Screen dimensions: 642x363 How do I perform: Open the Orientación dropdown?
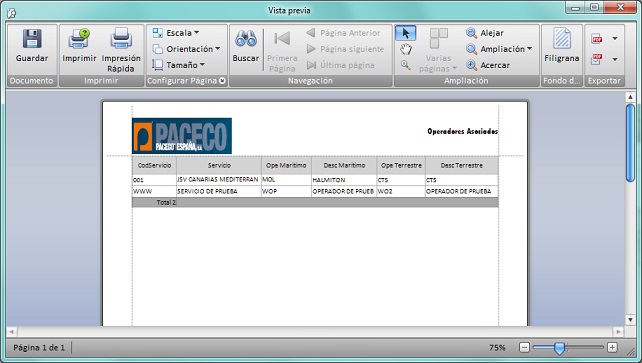186,49
